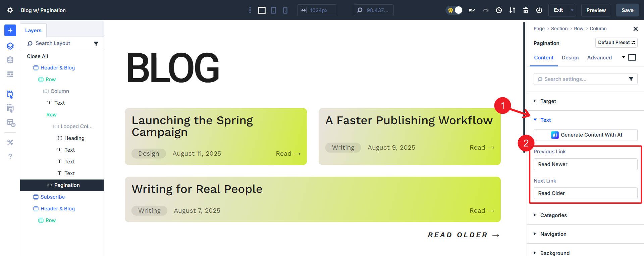This screenshot has width=644, height=256.
Task: Open the database sidebar icon
Action: pos(10,60)
